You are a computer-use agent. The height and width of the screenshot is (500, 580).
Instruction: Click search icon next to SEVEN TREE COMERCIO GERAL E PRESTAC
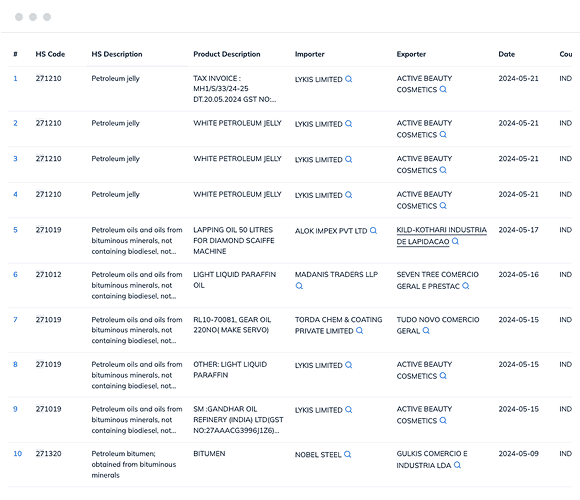click(x=466, y=286)
